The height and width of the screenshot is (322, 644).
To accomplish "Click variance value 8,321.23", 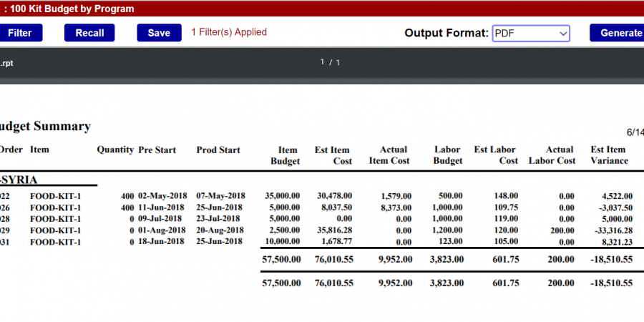I will 618,242.
